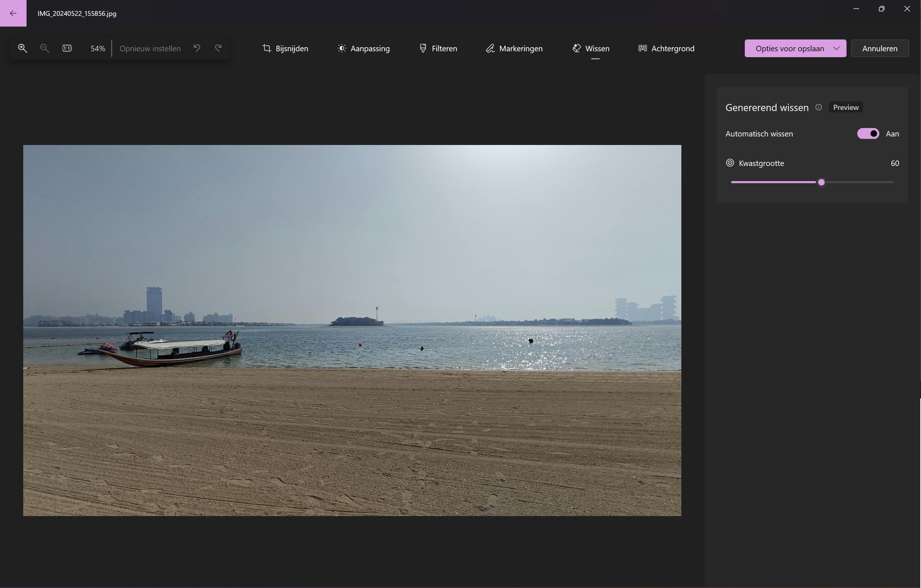The height and width of the screenshot is (588, 921).
Task: Click the Annuleren button
Action: pos(879,49)
